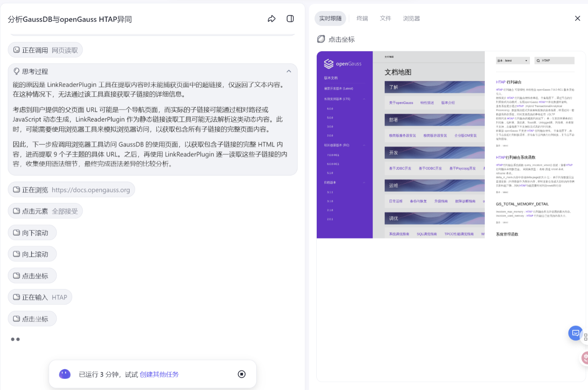Open the 版本 latest dropdown
The image size is (588, 390).
pyautogui.click(x=513, y=60)
